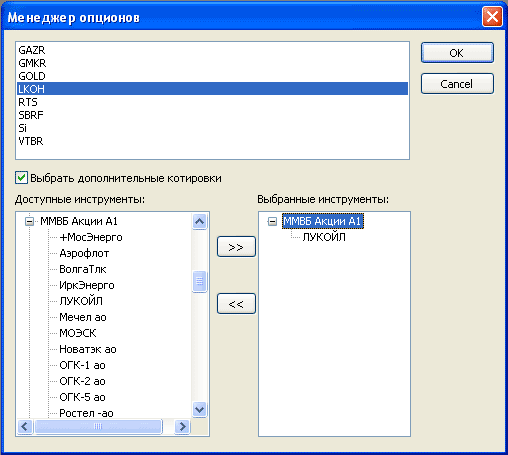Screen dimensions: 508x455
Task: Select Аэрофлот in available instruments
Action: [84, 253]
